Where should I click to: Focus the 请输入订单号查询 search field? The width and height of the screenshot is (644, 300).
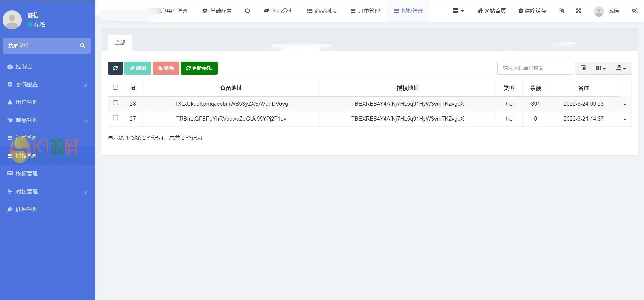535,68
